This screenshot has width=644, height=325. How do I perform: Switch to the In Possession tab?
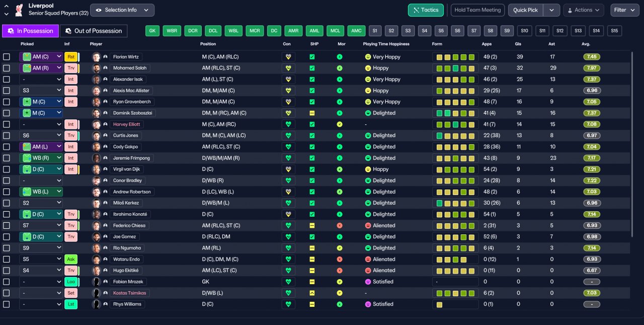[30, 31]
